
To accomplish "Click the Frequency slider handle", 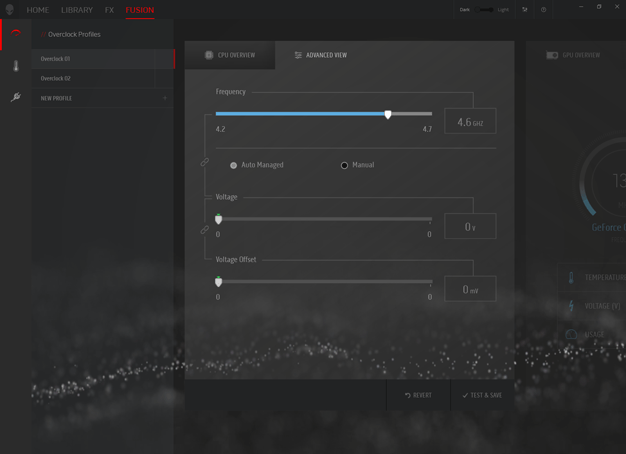I will tap(388, 115).
